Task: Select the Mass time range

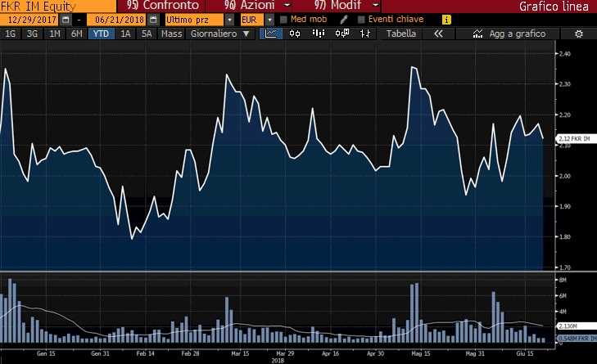Action: (171, 34)
